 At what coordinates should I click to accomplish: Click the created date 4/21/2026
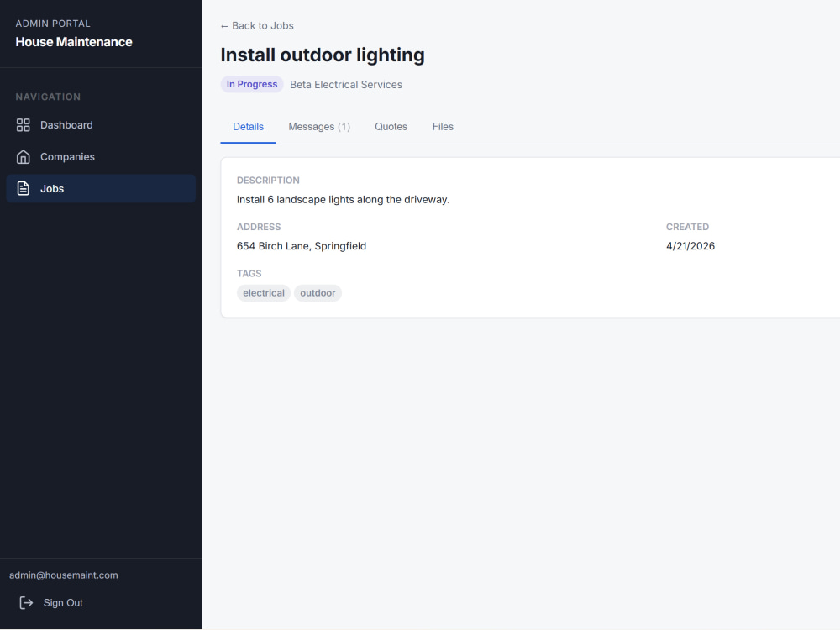(x=690, y=246)
